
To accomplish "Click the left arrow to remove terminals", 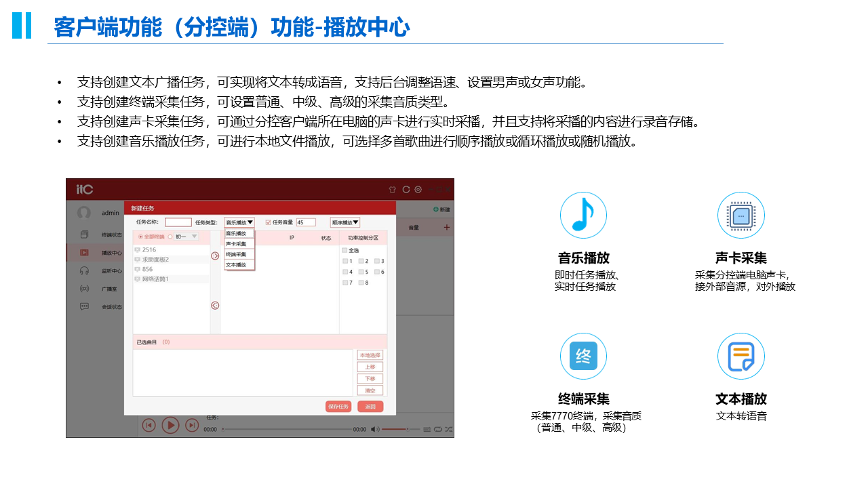I will 215,305.
